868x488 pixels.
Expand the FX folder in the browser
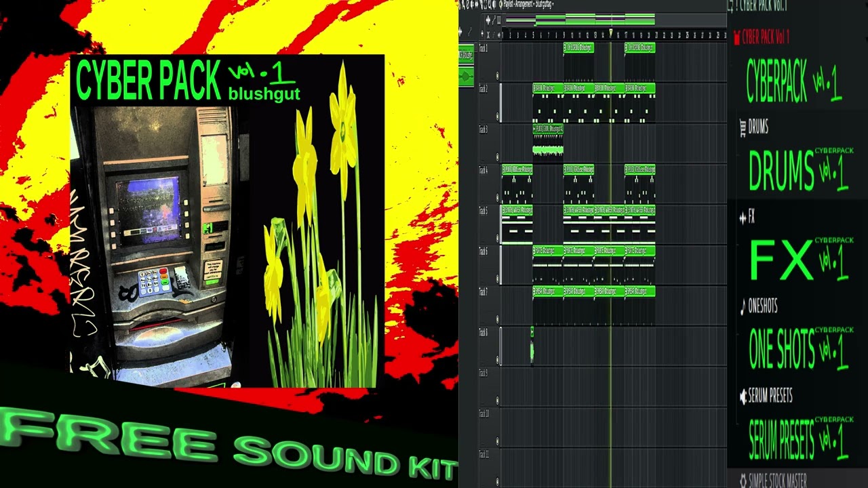(x=751, y=217)
